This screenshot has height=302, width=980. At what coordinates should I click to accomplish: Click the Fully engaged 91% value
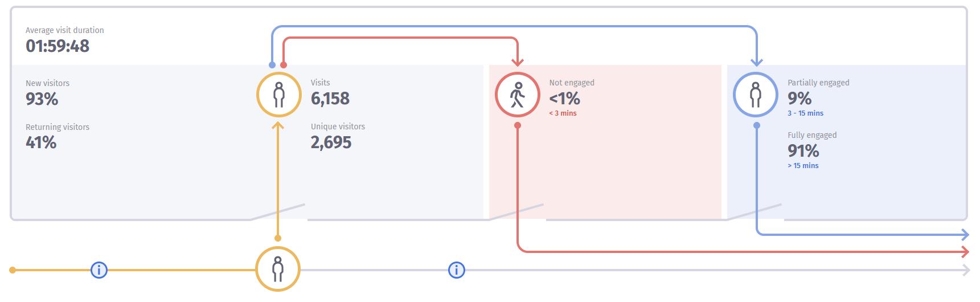click(x=803, y=151)
